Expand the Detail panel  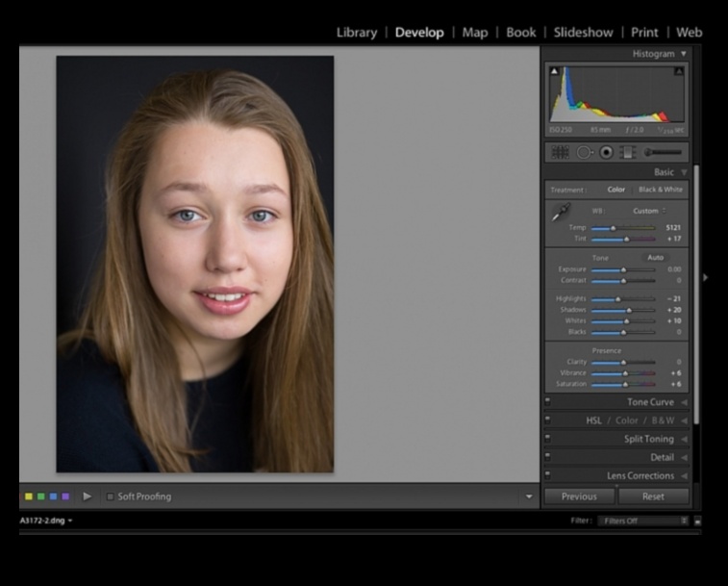(x=684, y=458)
